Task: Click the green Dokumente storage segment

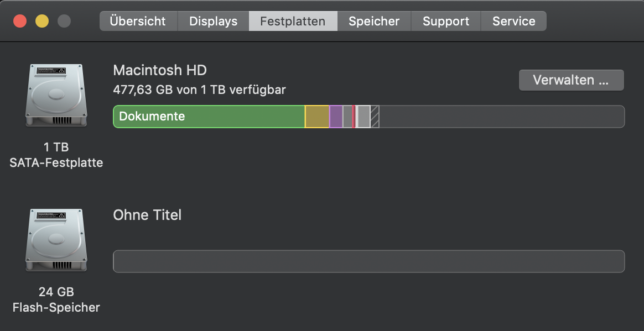Action: pyautogui.click(x=209, y=117)
